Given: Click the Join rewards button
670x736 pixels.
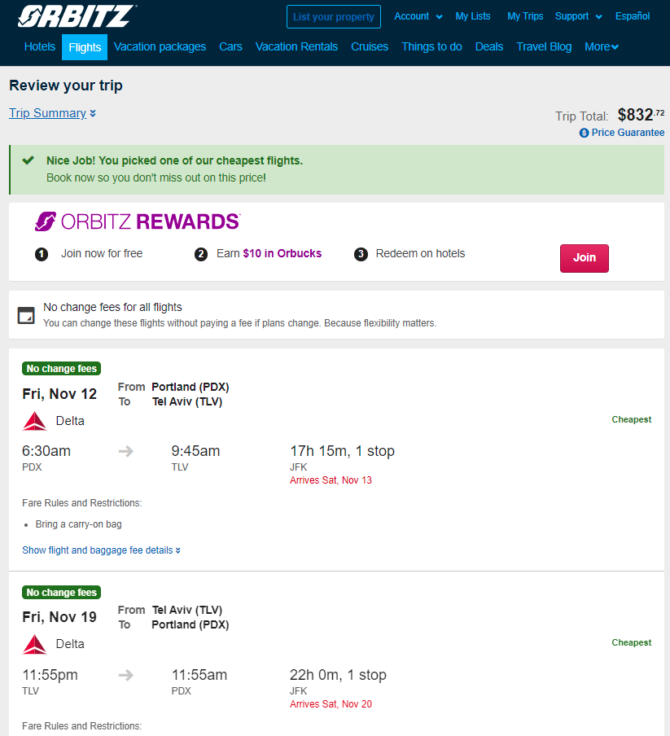Looking at the screenshot, I should click(x=584, y=258).
